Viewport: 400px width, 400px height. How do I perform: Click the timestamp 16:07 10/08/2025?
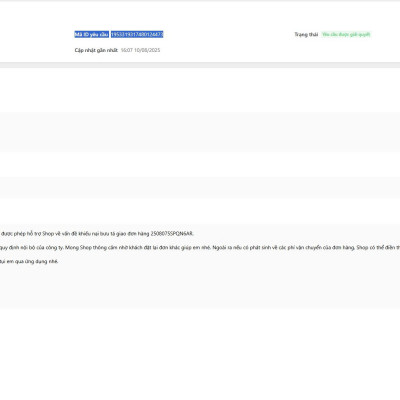(x=140, y=50)
